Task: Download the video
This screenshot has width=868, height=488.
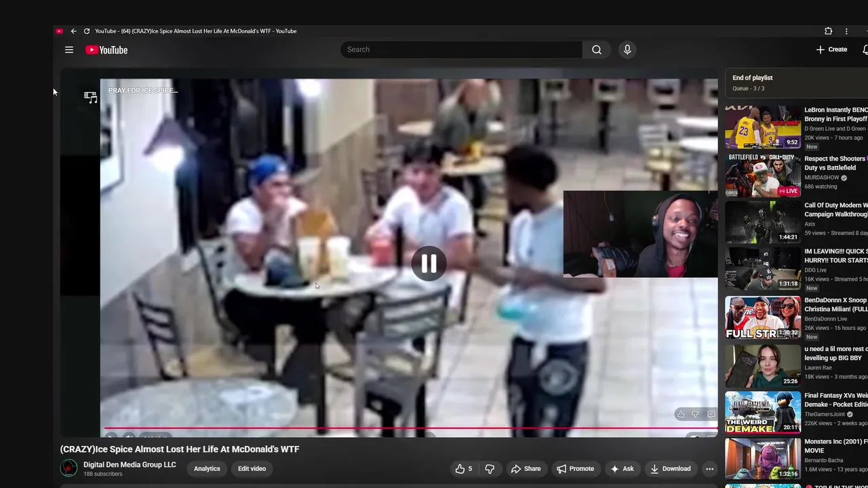Action: (670, 468)
